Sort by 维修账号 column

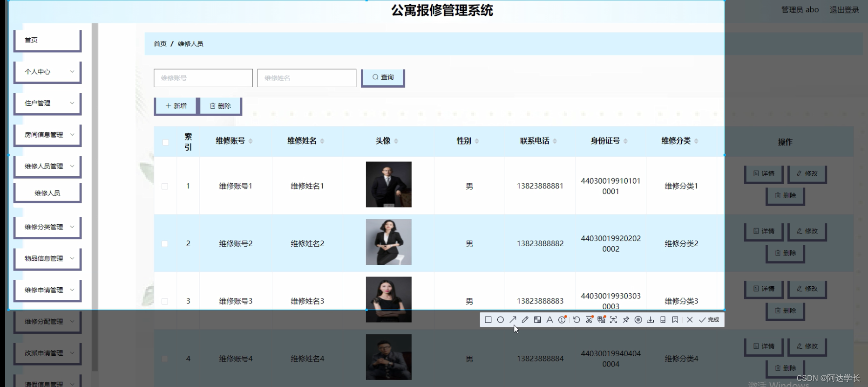(x=251, y=141)
